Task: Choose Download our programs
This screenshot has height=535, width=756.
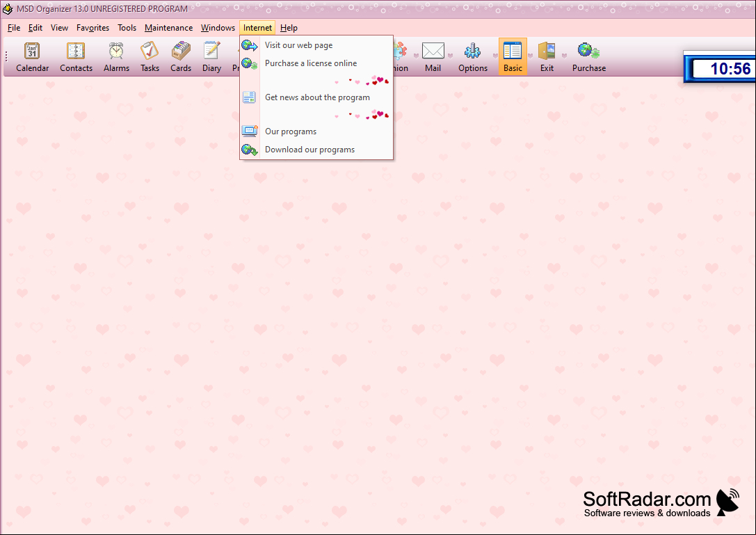Action: [x=316, y=150]
